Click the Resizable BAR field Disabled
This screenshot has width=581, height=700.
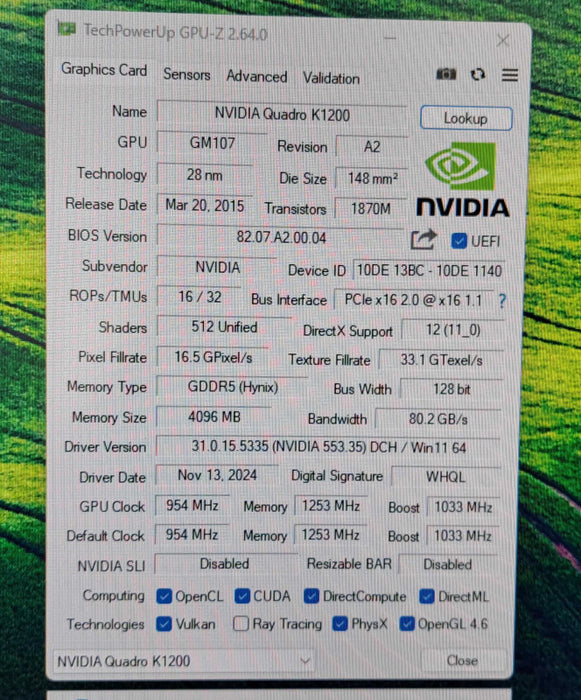[x=448, y=565]
